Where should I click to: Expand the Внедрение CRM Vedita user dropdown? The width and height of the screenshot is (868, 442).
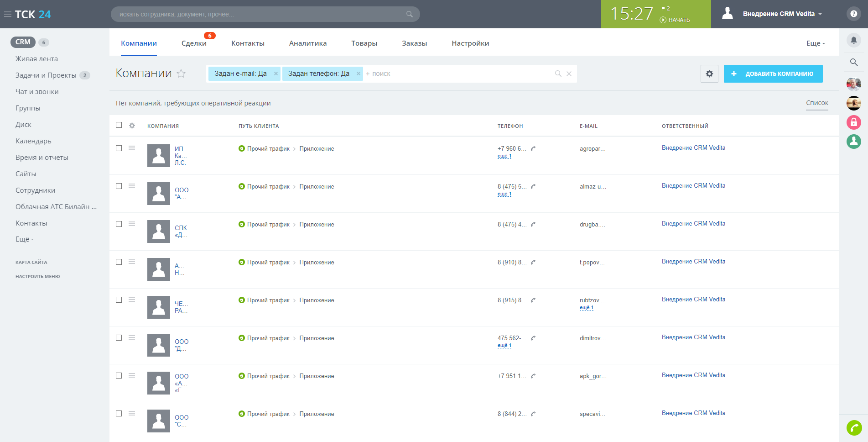(x=782, y=14)
